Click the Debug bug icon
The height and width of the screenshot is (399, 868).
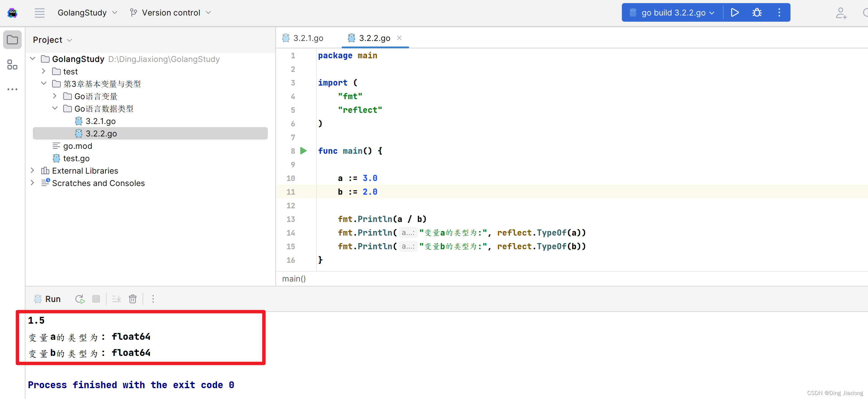[757, 13]
